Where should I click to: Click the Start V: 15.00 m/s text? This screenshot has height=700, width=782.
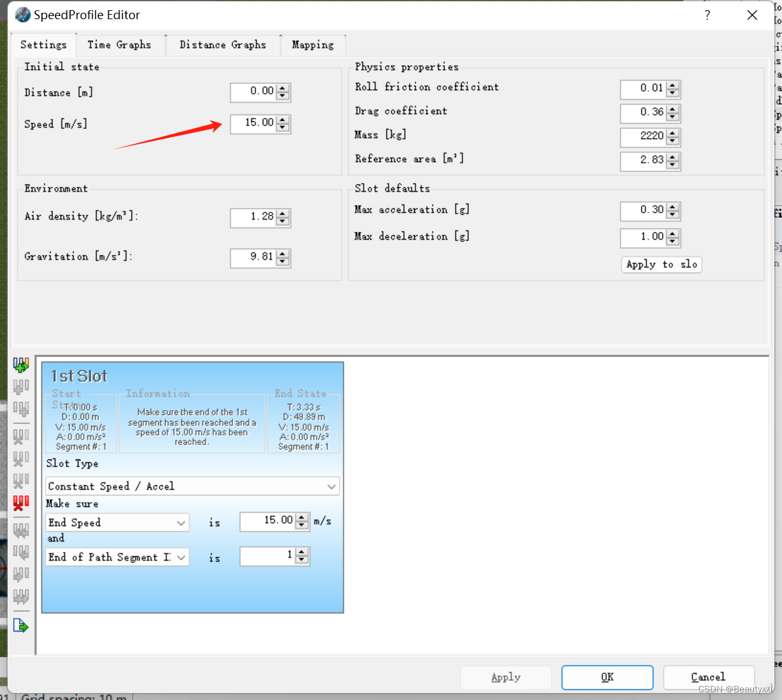[80, 427]
